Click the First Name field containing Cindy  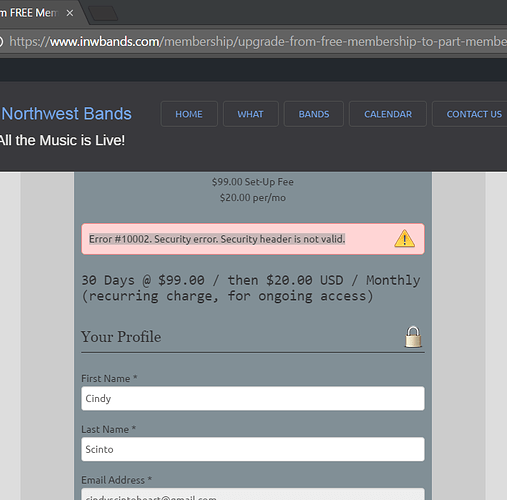tap(253, 398)
